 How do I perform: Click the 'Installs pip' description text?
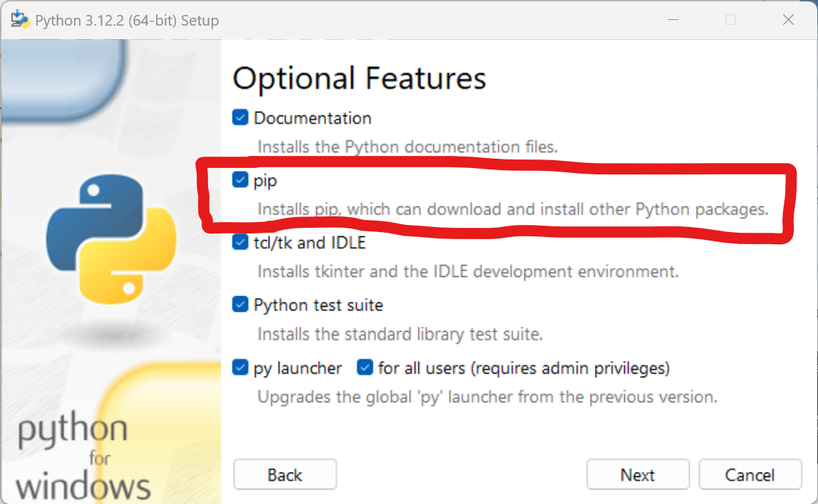click(513, 210)
